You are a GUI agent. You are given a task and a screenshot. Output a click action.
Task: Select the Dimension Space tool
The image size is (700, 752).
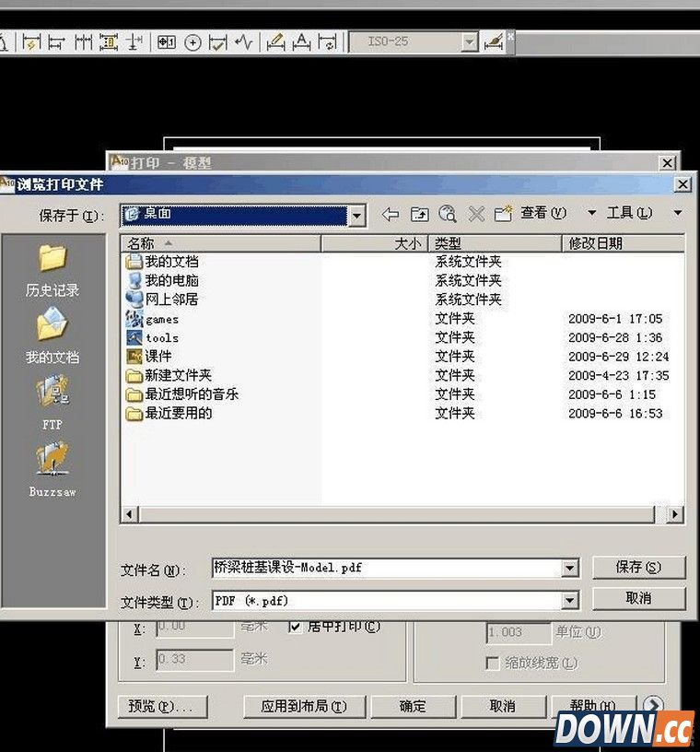tap(109, 42)
